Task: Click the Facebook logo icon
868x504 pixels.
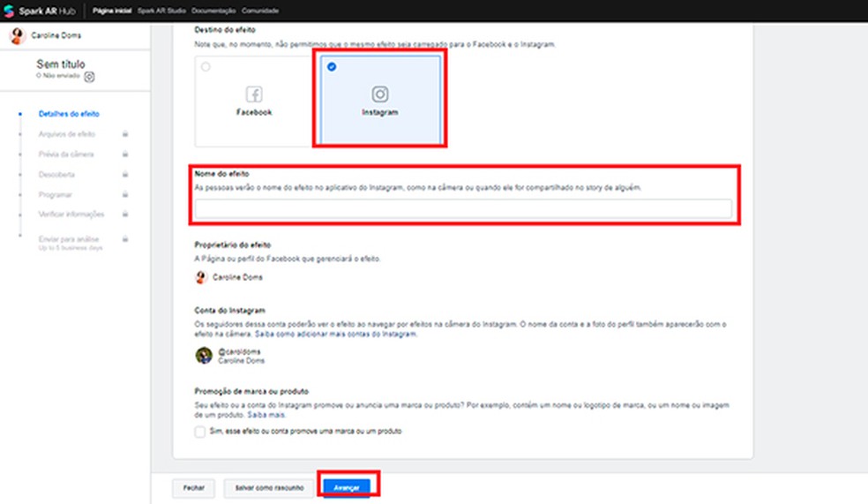Action: pos(254,94)
